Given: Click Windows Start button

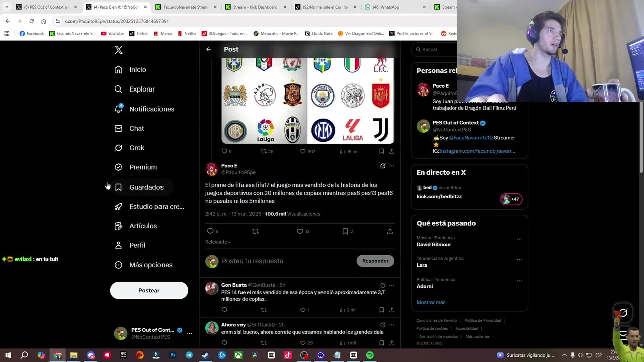Looking at the screenshot, I should coord(8,355).
